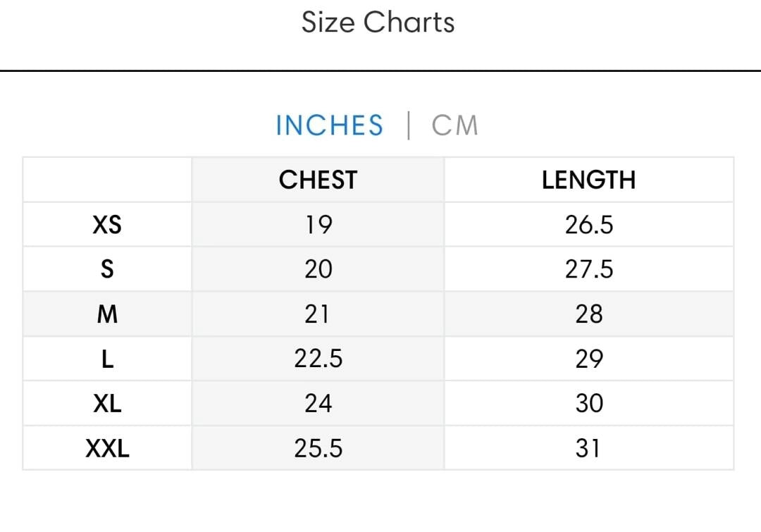Click the XXL length value 31
Viewport: 761px width, 532px height.
[588, 448]
